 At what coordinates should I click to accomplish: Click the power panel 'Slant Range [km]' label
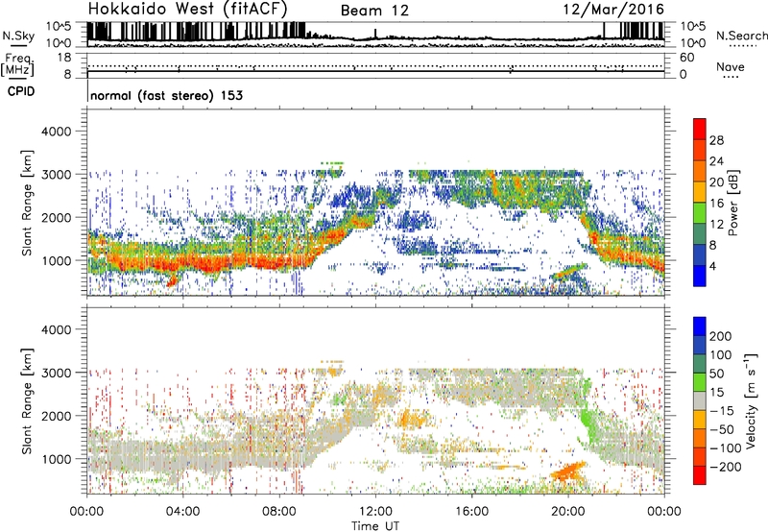point(27,203)
